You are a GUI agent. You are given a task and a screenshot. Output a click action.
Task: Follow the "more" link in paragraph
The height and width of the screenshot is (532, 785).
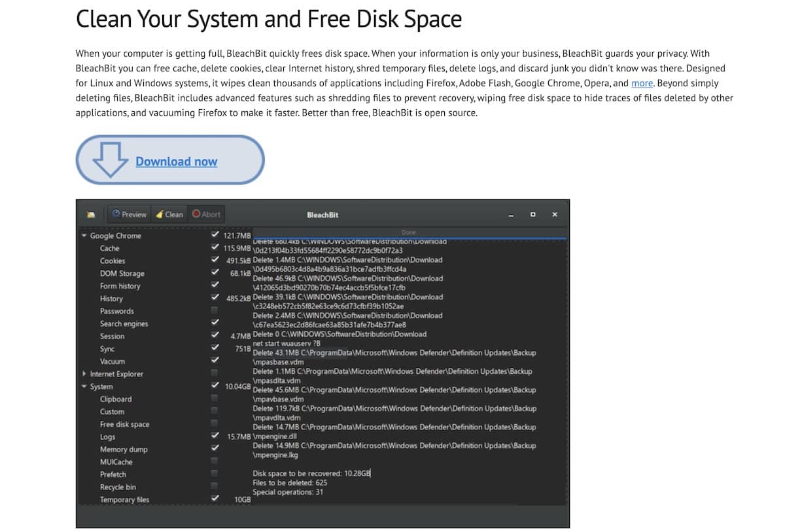[642, 83]
